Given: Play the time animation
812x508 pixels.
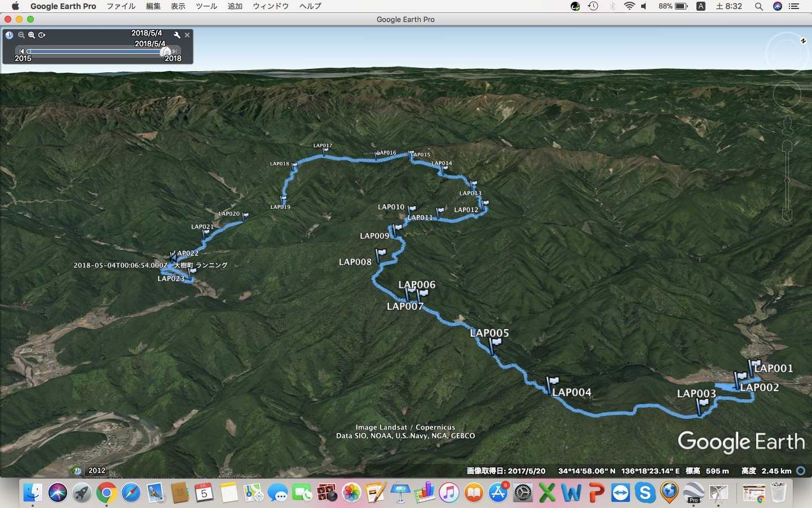Looking at the screenshot, I should click(x=42, y=35).
